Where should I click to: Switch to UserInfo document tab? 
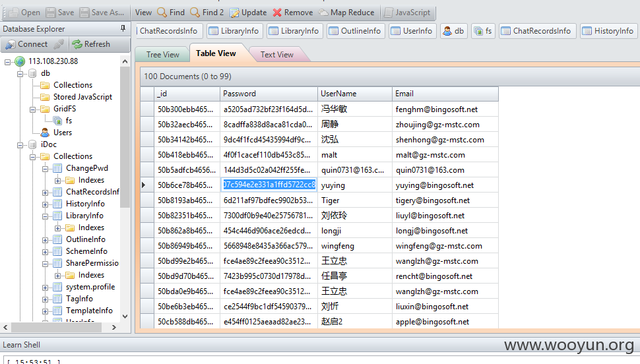tap(412, 31)
